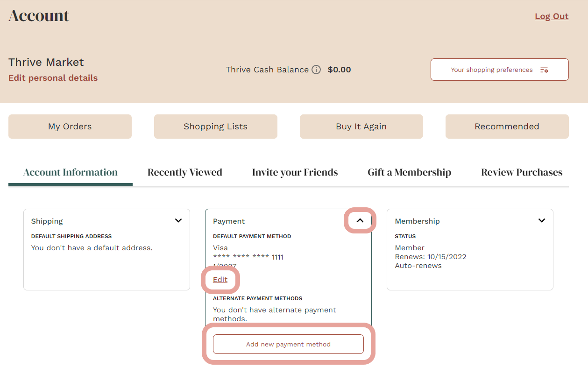Click the Buy It Again button

[x=361, y=126]
